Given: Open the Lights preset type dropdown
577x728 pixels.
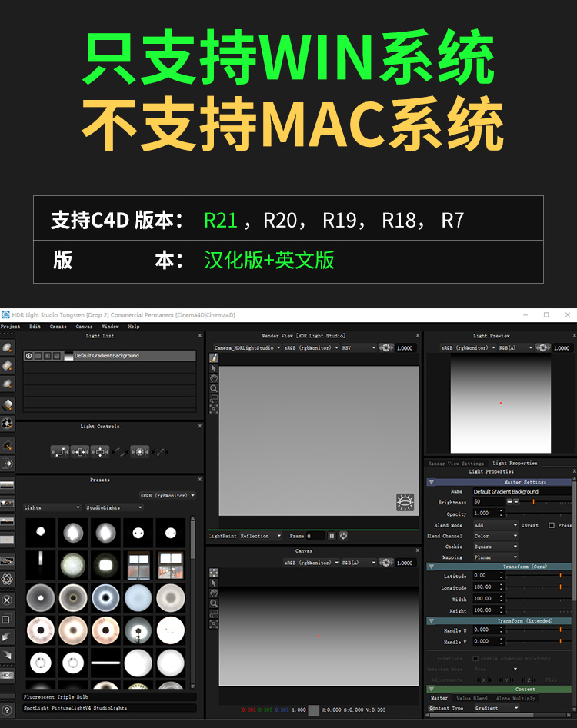Looking at the screenshot, I should 52,507.
